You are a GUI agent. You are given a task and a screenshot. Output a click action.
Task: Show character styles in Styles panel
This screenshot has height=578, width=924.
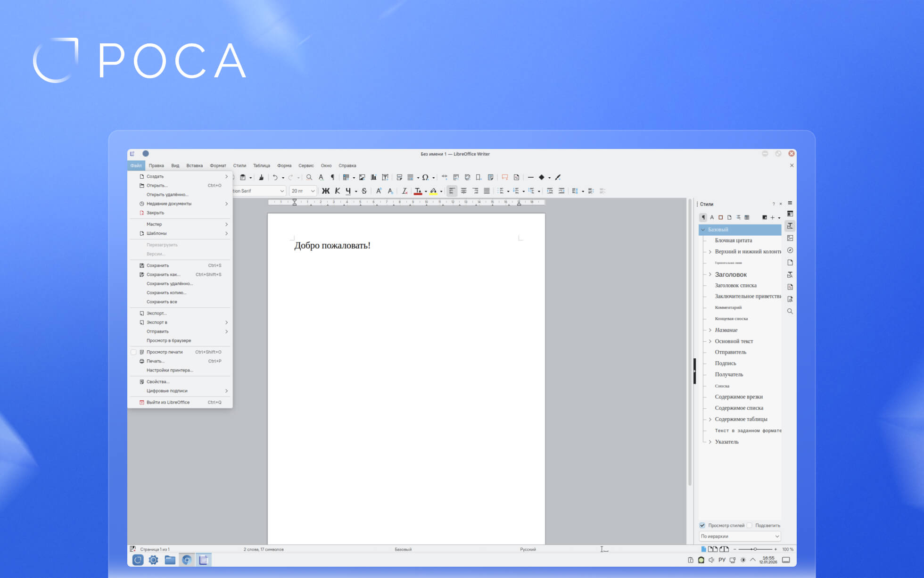(712, 217)
